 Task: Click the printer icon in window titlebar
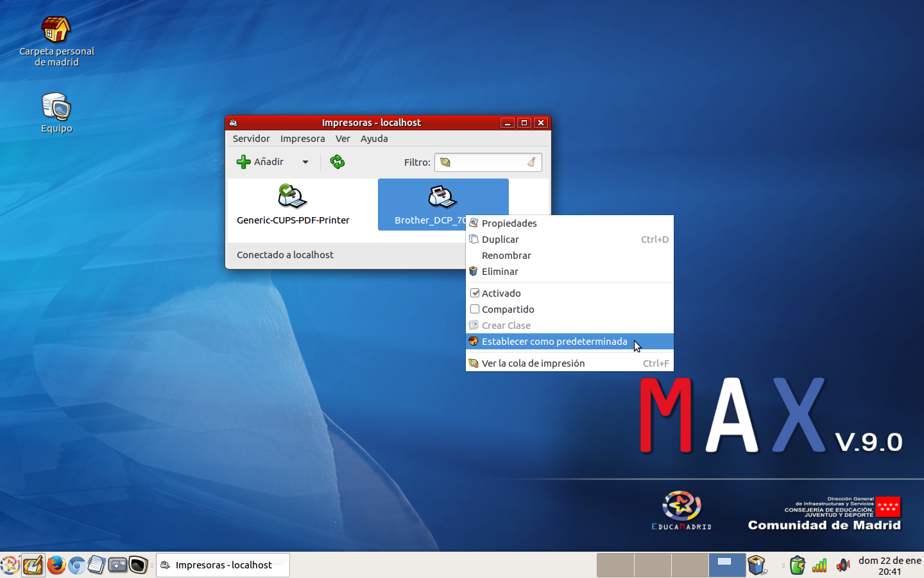pos(234,123)
